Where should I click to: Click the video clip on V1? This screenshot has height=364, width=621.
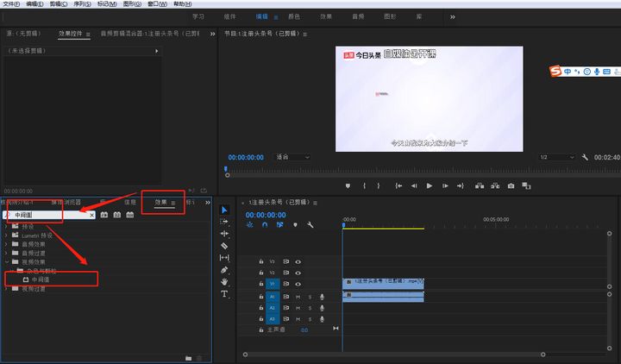pos(383,284)
